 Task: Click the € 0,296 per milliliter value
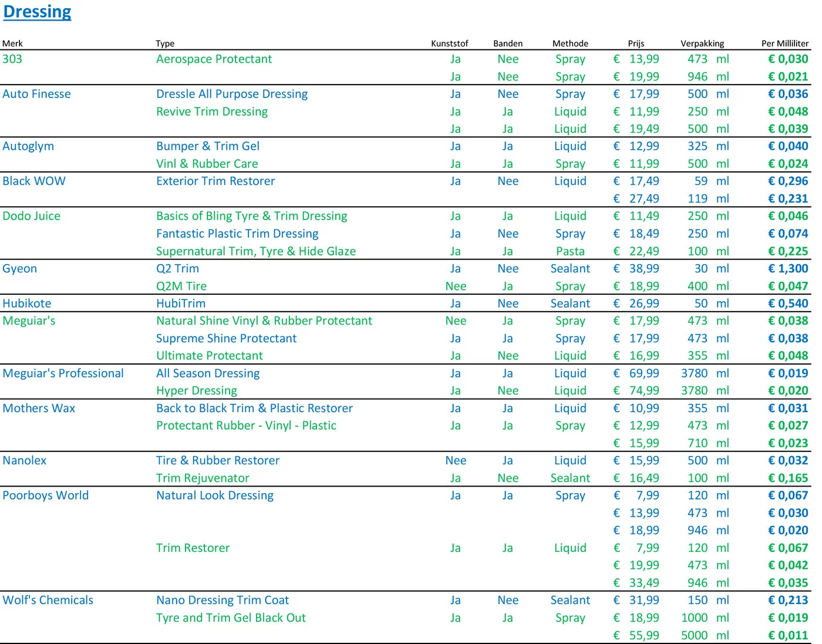tap(788, 181)
